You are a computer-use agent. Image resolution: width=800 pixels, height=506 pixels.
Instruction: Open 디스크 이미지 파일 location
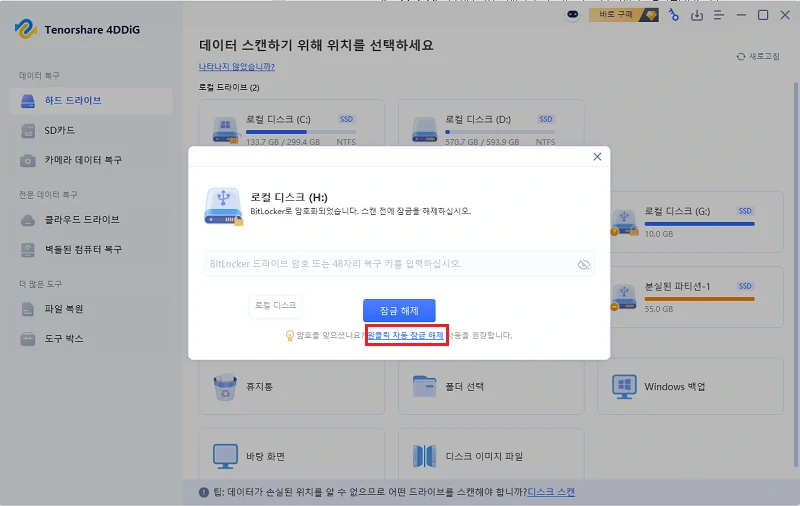[x=491, y=456]
